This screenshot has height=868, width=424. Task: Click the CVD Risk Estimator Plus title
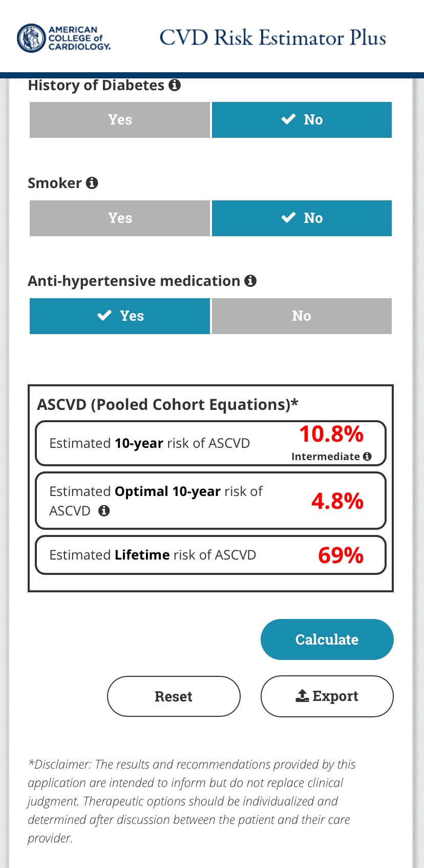tap(272, 38)
